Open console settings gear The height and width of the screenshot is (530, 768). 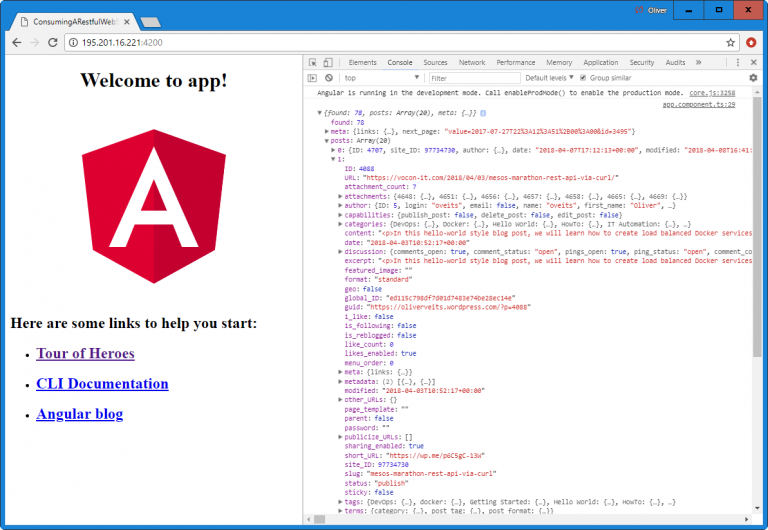pos(753,77)
